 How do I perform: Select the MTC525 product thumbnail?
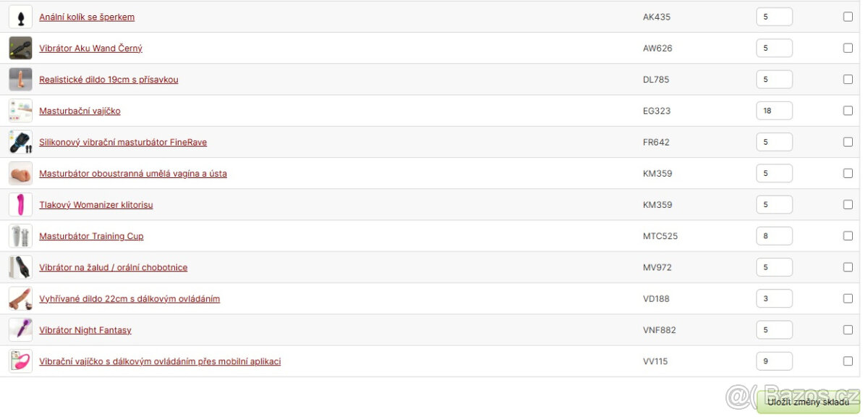20,236
